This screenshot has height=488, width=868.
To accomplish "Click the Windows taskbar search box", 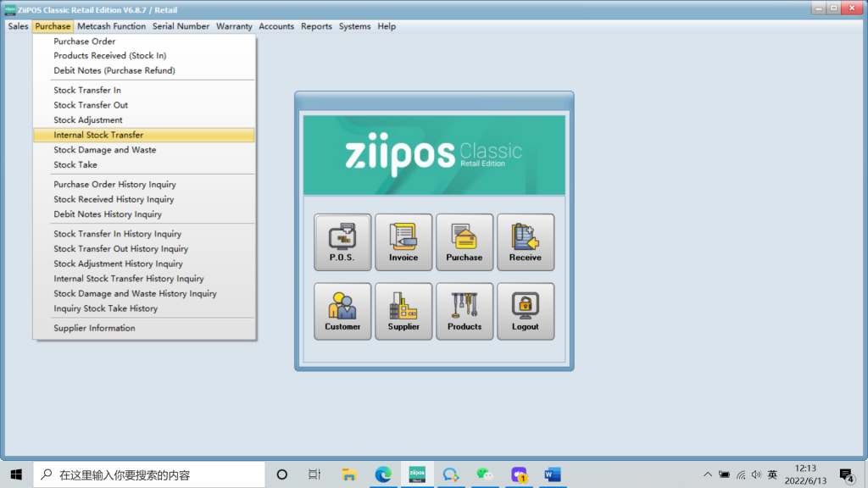I will point(149,474).
